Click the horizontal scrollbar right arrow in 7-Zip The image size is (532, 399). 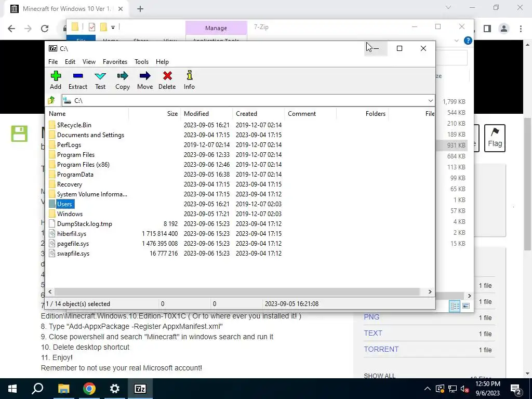coord(430,291)
